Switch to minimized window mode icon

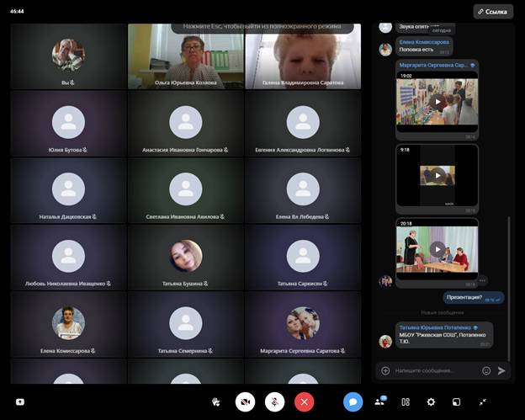456,402
